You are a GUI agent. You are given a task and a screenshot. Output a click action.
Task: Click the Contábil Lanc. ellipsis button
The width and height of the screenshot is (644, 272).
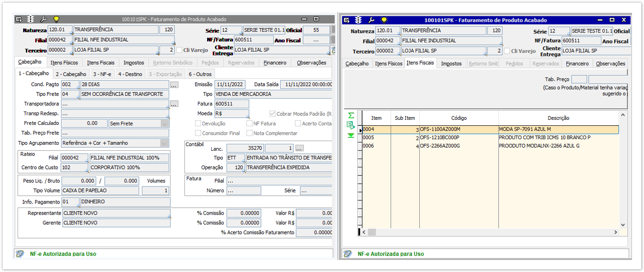click(x=299, y=148)
